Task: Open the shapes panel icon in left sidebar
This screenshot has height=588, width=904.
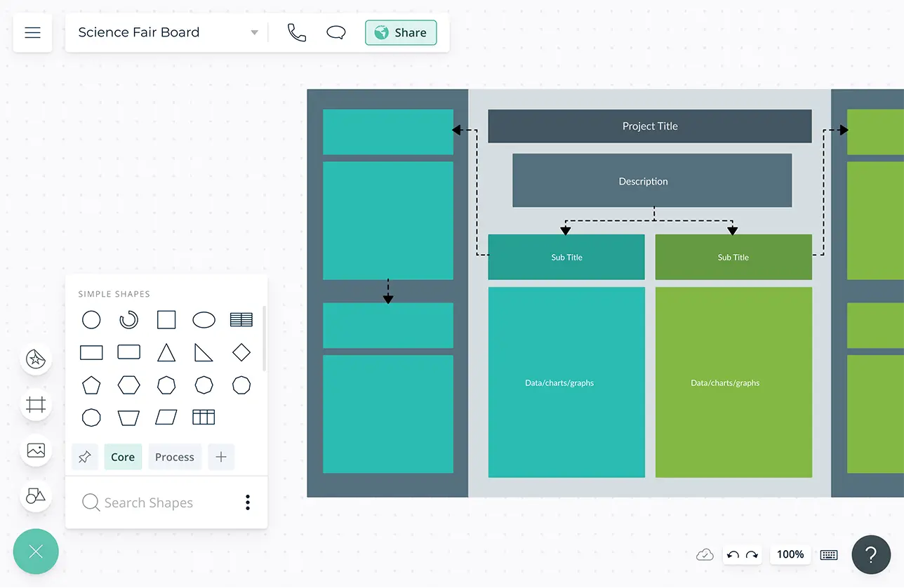Action: [36, 496]
